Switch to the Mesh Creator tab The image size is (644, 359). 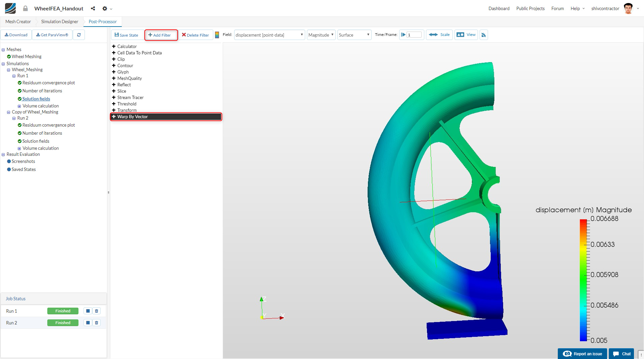(18, 21)
